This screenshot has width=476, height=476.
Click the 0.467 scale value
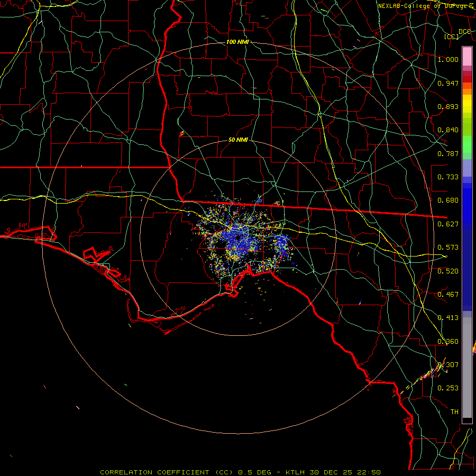[x=448, y=295]
